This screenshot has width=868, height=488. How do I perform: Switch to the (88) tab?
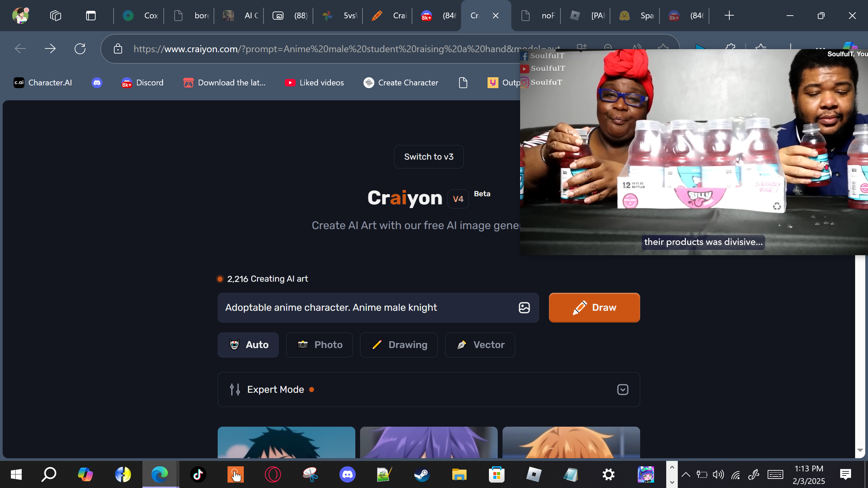tap(290, 16)
